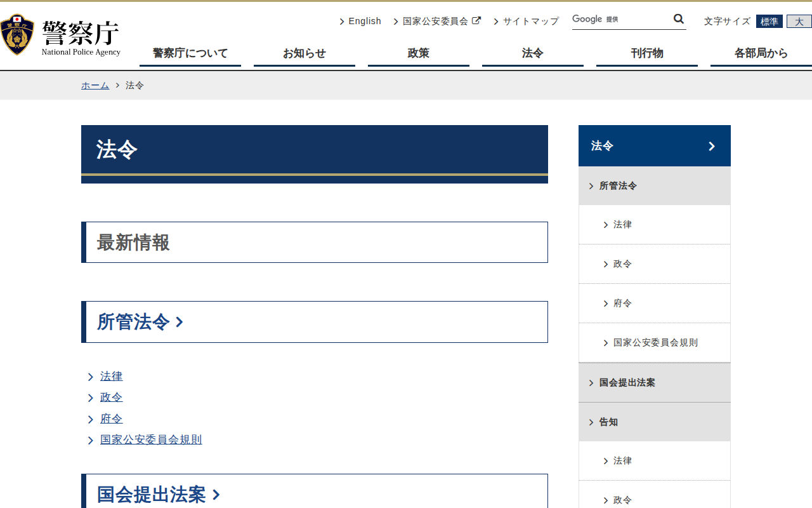Image resolution: width=812 pixels, height=508 pixels.
Task: Select 法律 under 告知 in sidebar
Action: click(x=655, y=461)
